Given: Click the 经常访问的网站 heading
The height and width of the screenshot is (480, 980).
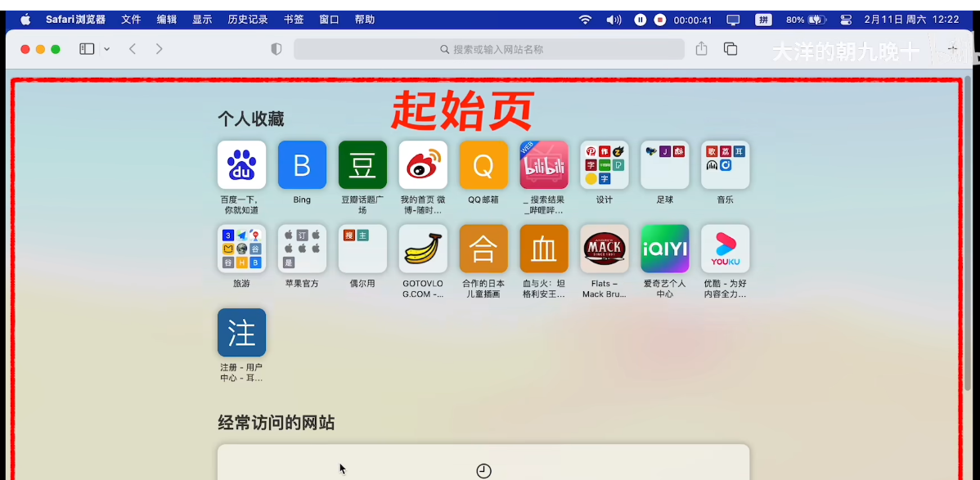Looking at the screenshot, I should click(x=276, y=423).
